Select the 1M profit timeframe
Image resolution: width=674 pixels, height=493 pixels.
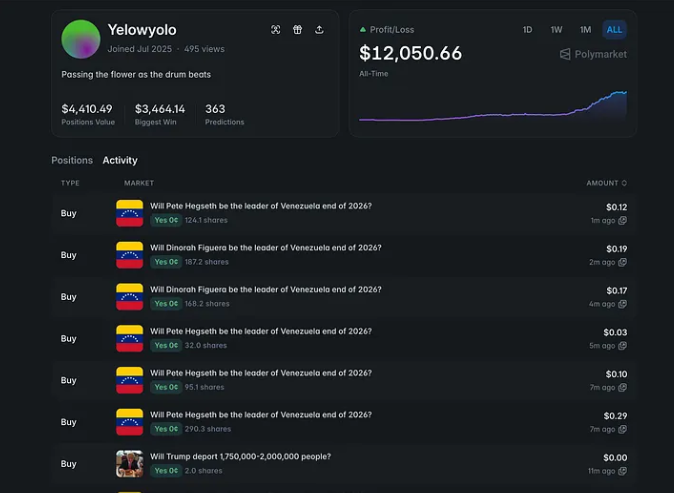(585, 30)
